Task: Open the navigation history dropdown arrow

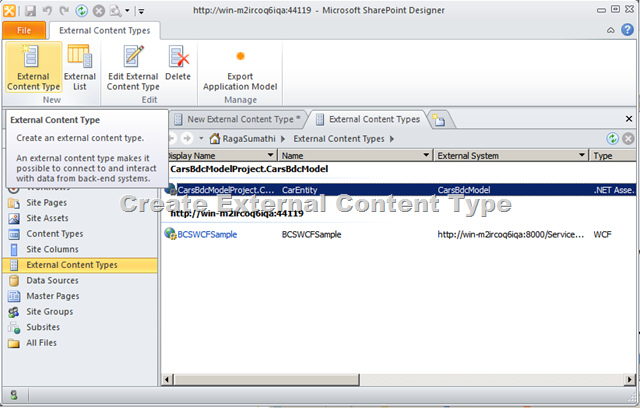Action: pos(201,139)
